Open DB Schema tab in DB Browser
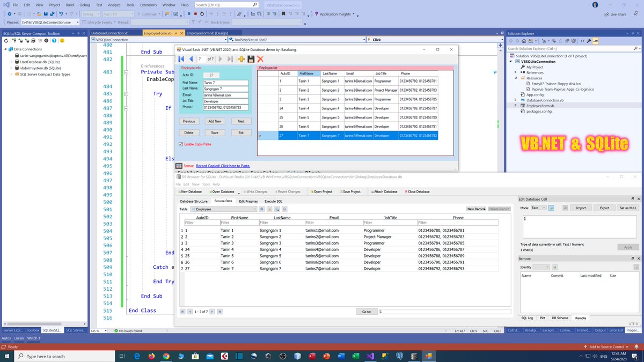The height and width of the screenshot is (362, 644). click(x=560, y=318)
